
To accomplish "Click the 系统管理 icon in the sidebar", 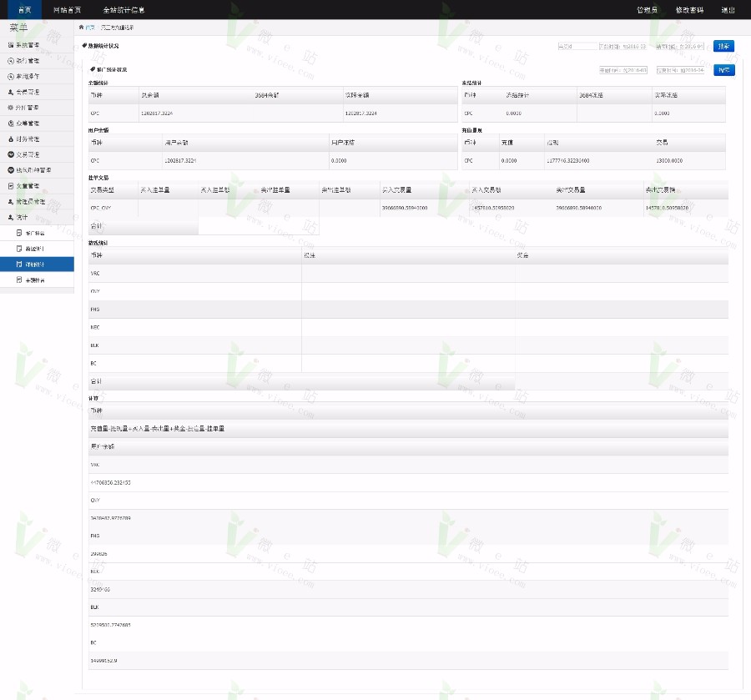I will pos(11,45).
